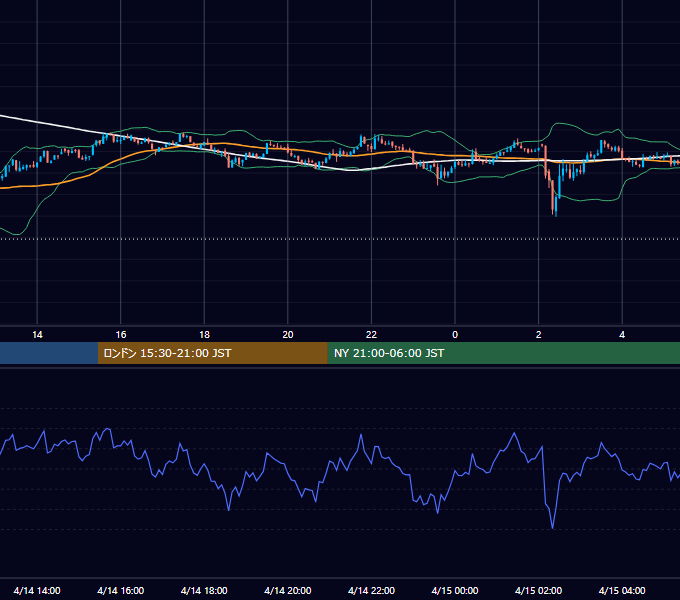Screen dimensions: 680x600
Task: Click the oscillator's deepest trough after 02:00
Action: 552,527
